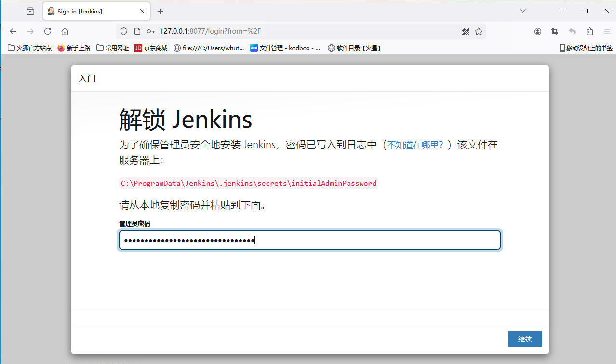Open 软件目录【火星】 bookmark

click(x=354, y=48)
